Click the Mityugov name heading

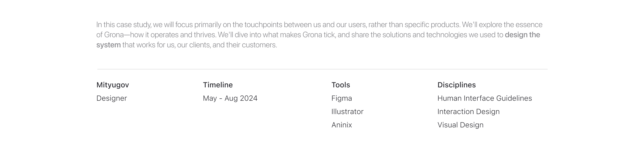pyautogui.click(x=113, y=85)
